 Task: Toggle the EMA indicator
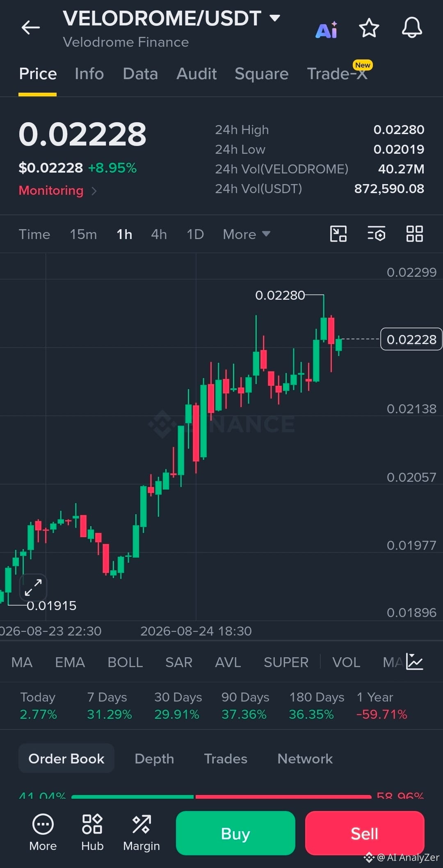[70, 662]
